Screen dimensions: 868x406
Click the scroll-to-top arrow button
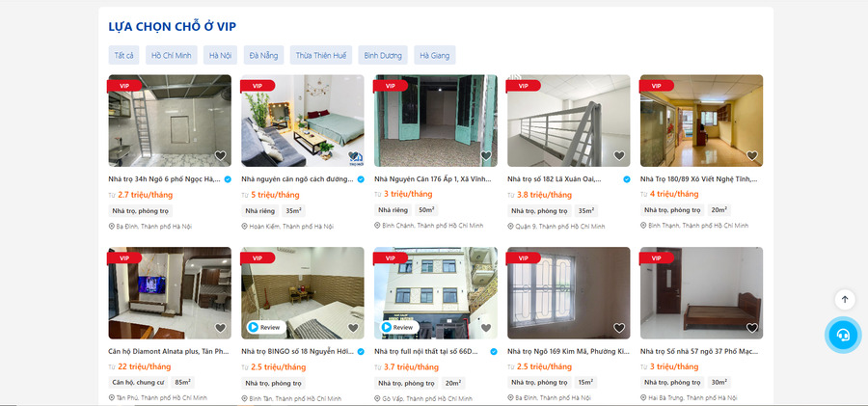(x=845, y=300)
